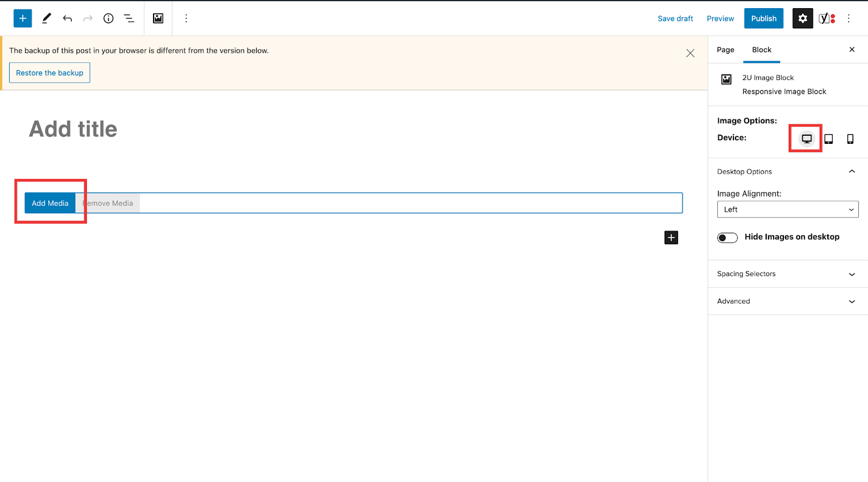Click the blue block inserter plus icon
This screenshot has height=482, width=868.
click(x=23, y=18)
